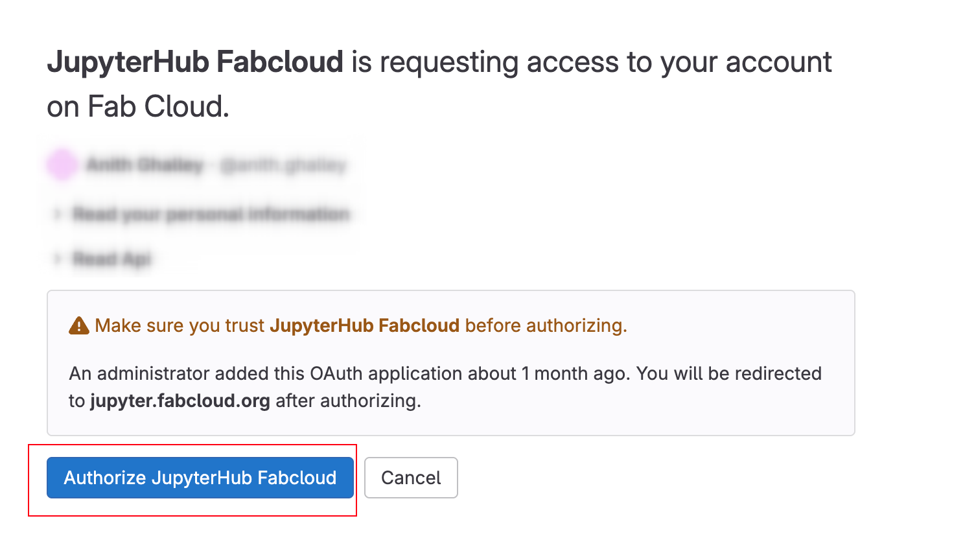Click the pink user avatar circle
The image size is (976, 560).
click(x=62, y=164)
